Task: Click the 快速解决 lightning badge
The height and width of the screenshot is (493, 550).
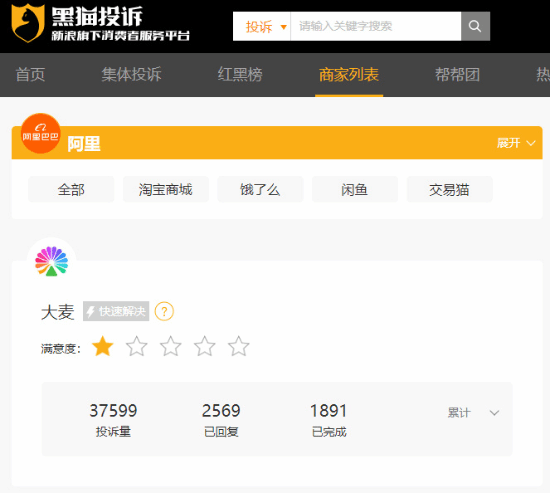Action: (116, 311)
